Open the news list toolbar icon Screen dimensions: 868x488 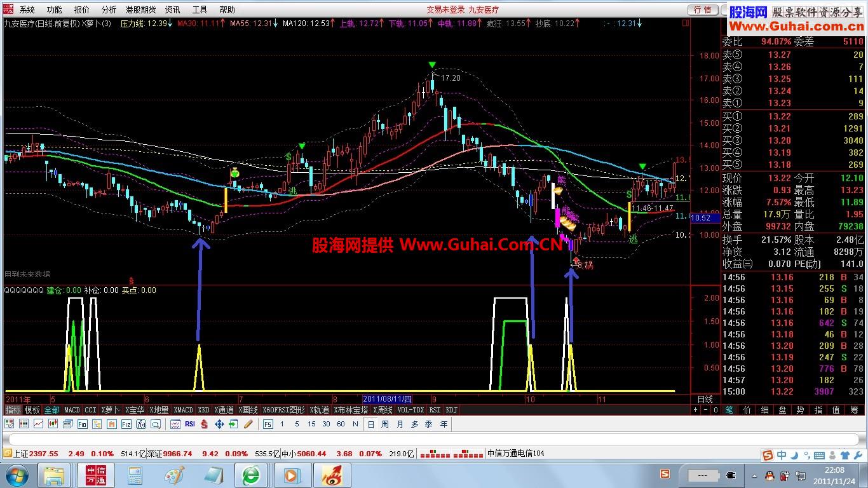(x=68, y=424)
